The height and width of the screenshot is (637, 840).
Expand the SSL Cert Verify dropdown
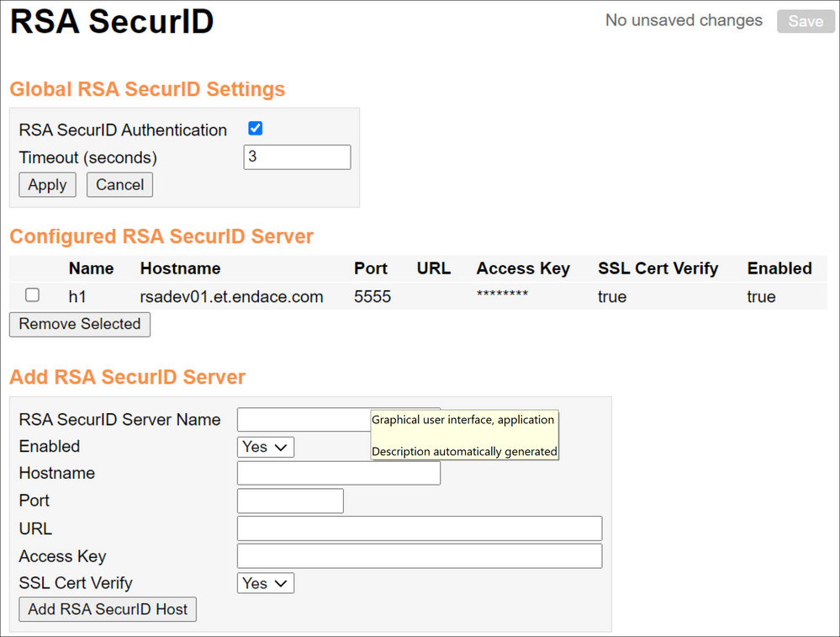coord(266,583)
